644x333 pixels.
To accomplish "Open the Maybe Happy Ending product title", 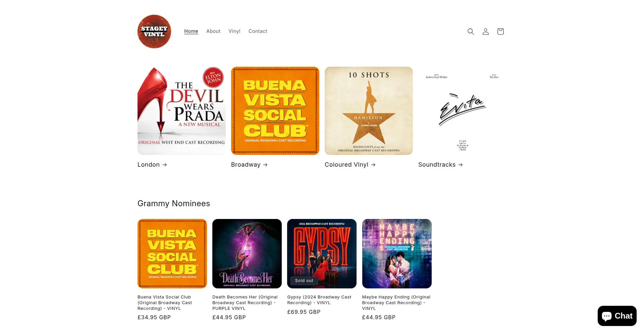I will 396,302.
